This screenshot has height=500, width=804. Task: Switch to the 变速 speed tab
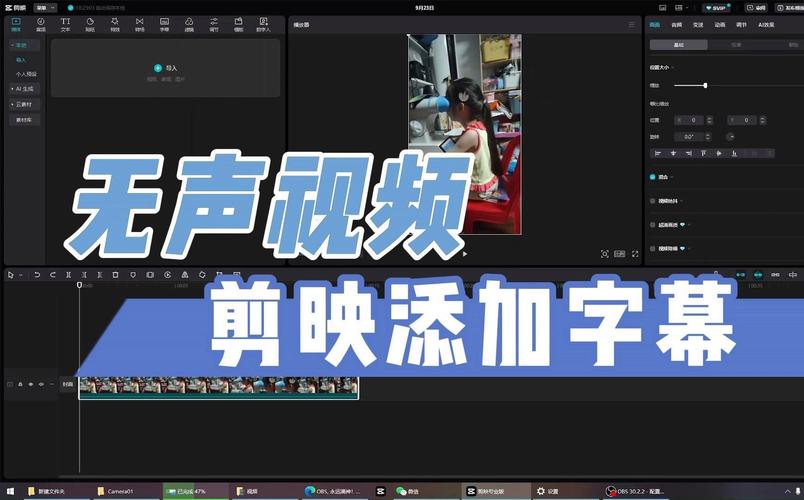click(698, 25)
